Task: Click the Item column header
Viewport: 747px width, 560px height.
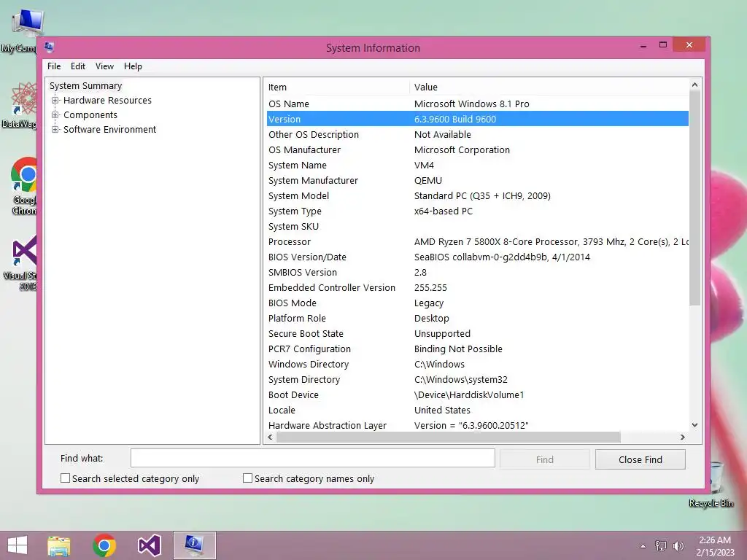Action: (x=337, y=87)
